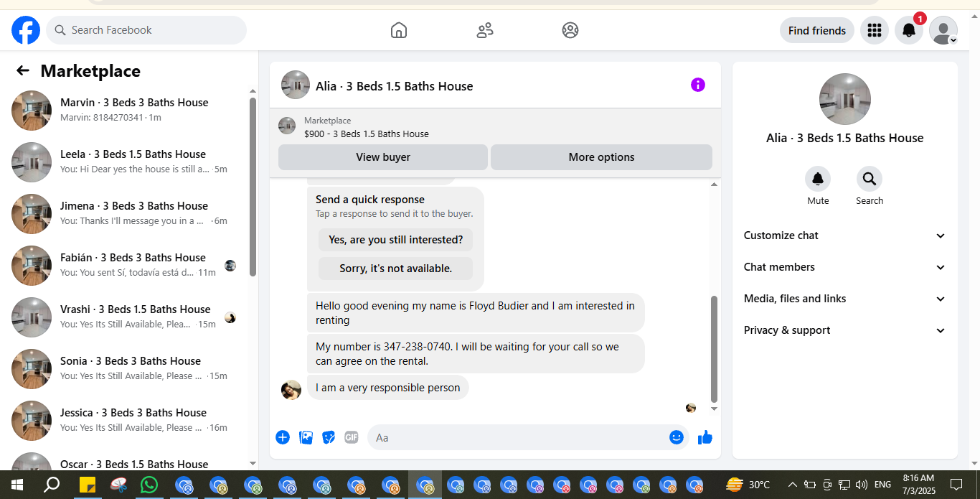The width and height of the screenshot is (980, 499).
Task: Click the conversation list scrollbar
Action: click(x=253, y=187)
